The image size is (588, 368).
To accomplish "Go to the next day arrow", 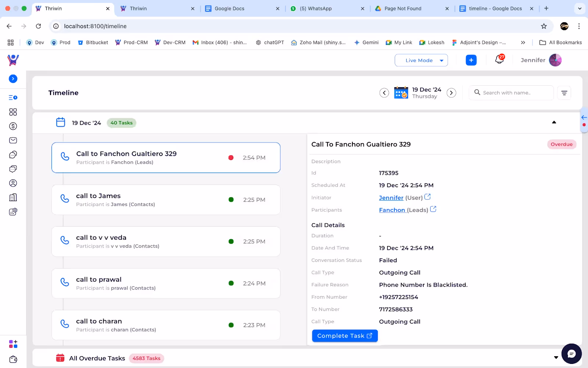I will (x=451, y=93).
